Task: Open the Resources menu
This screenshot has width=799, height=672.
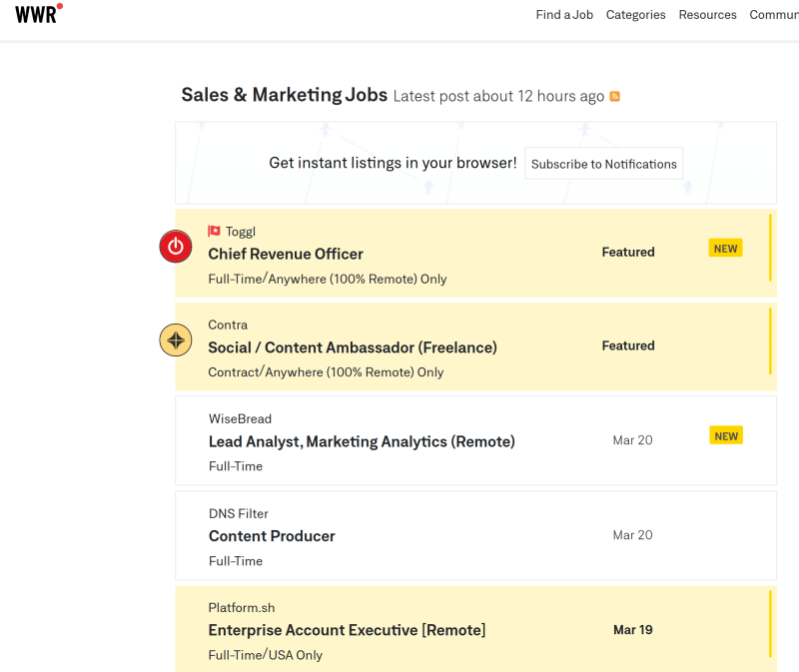Action: (707, 15)
